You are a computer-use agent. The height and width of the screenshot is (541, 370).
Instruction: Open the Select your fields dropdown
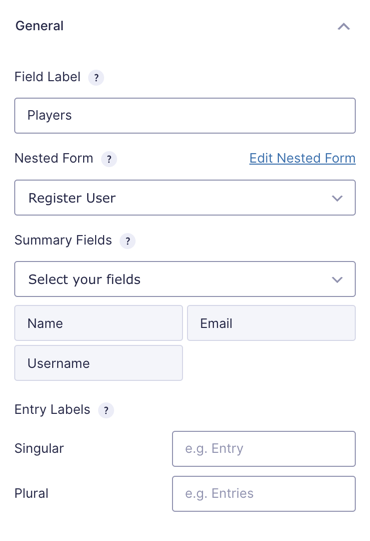click(x=185, y=279)
